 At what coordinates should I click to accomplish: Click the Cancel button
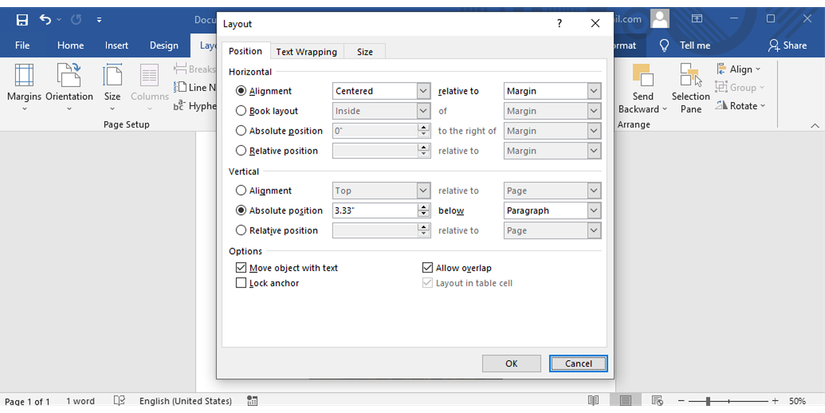(578, 364)
